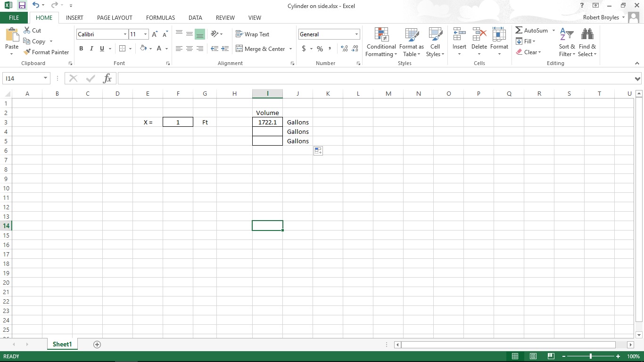Decrease decimal places
This screenshot has width=644, height=362.
355,49
